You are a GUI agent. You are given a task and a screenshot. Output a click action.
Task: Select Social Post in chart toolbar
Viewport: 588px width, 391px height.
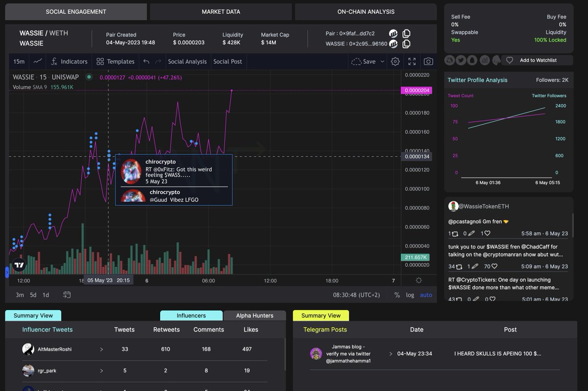point(228,61)
